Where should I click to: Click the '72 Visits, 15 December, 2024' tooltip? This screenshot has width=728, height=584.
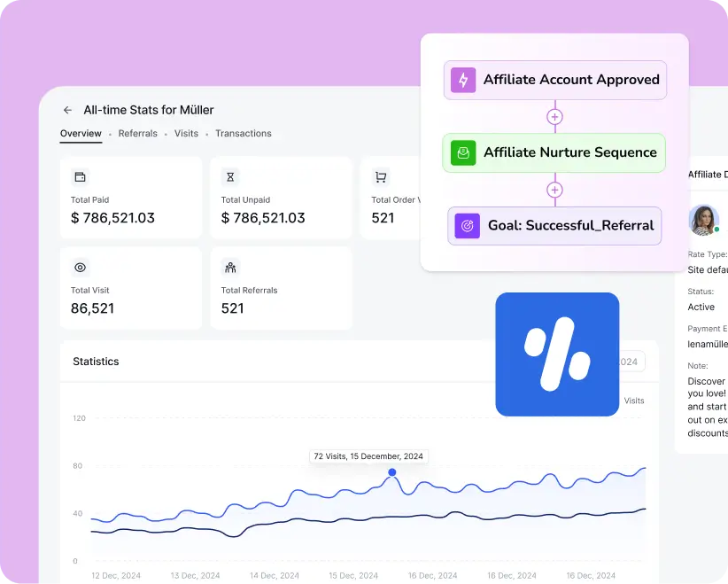pos(368,456)
